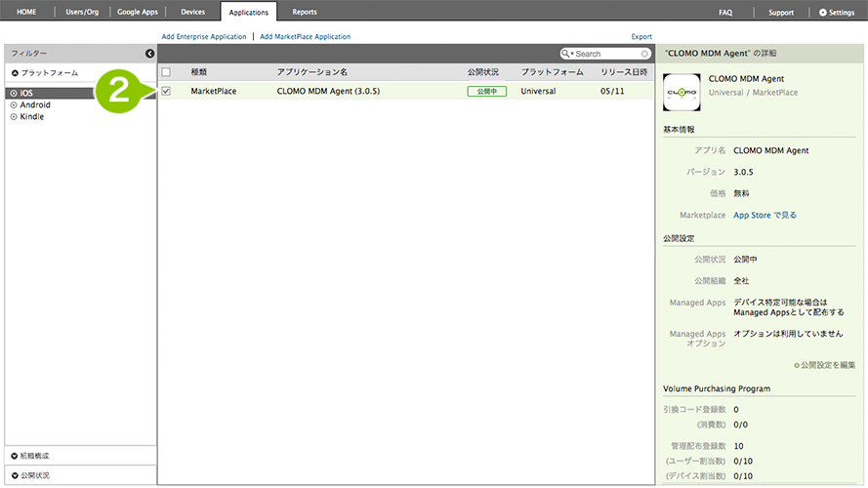The height and width of the screenshot is (488, 868).
Task: Open the FAQ page
Action: coord(725,12)
